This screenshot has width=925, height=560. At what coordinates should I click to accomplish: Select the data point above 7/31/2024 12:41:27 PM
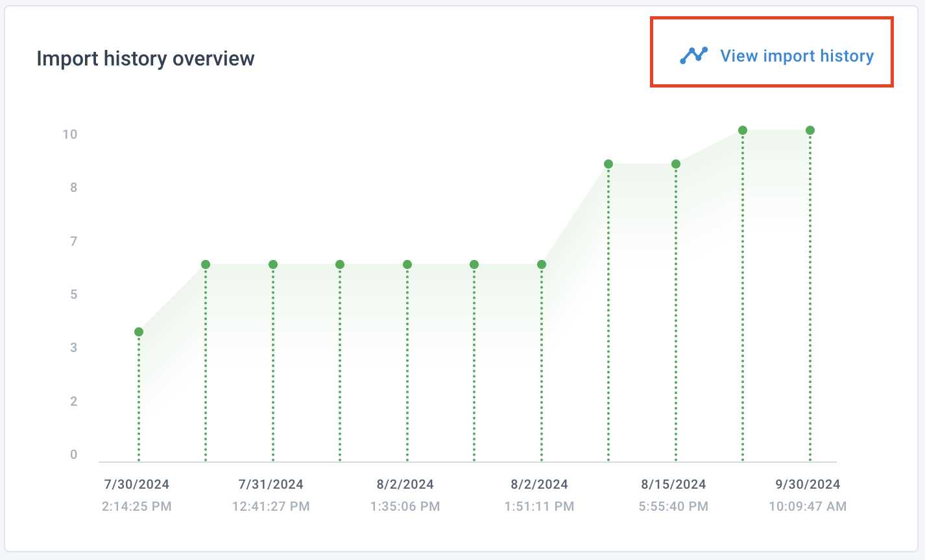pos(273,264)
